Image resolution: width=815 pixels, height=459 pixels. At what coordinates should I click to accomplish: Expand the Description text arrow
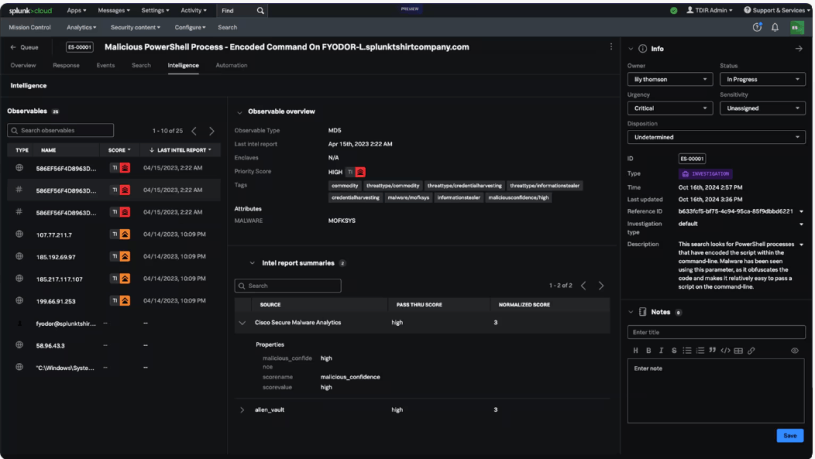point(801,244)
